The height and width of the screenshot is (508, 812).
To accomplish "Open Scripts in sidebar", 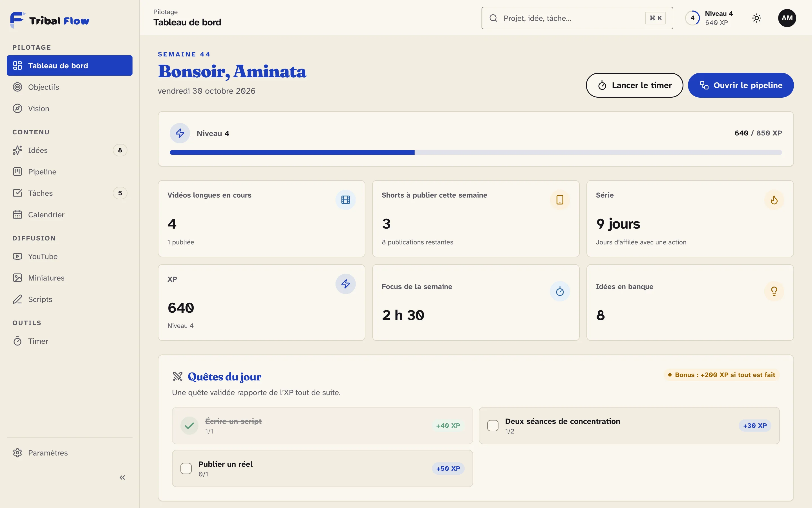I will [x=69, y=299].
